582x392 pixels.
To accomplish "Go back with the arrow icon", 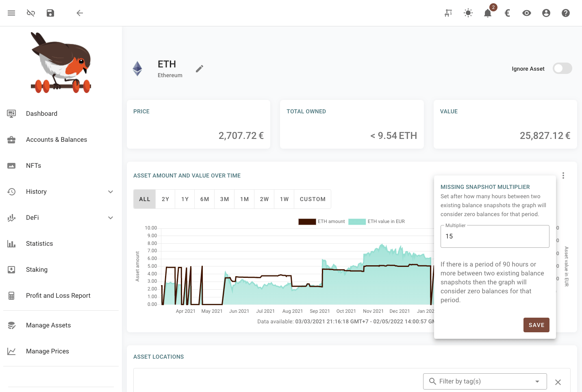I will [80, 13].
